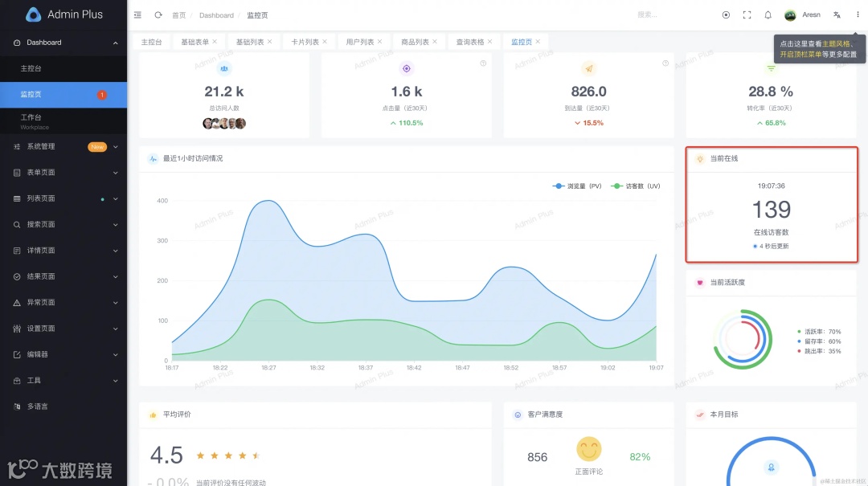Click the star rating row next to 4.5
868x486 pixels.
pos(228,455)
